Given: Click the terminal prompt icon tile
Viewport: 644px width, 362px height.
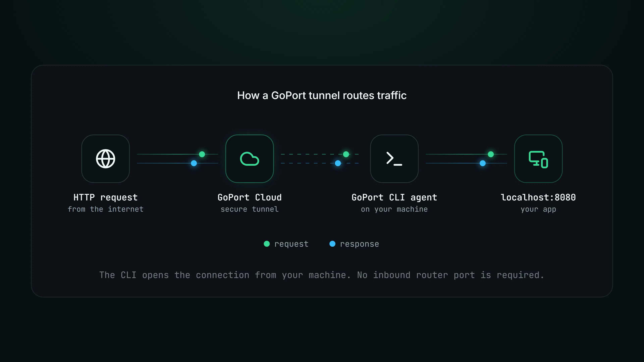Looking at the screenshot, I should (x=394, y=159).
